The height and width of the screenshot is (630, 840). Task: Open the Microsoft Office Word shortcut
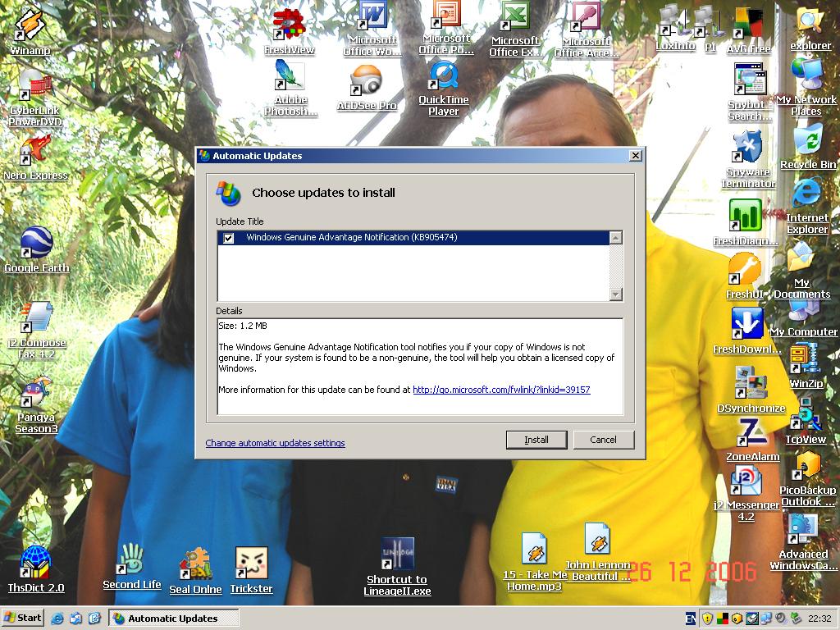tap(372, 30)
